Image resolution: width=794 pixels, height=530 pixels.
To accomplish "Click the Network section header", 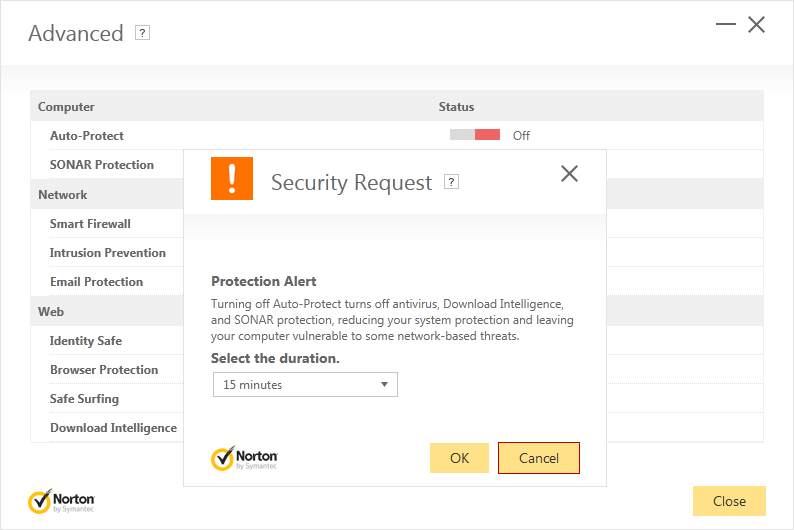I will pos(63,195).
